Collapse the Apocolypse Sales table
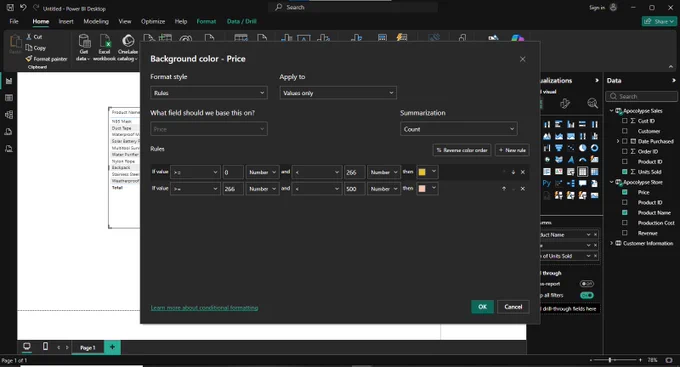680x367 pixels. (611, 111)
